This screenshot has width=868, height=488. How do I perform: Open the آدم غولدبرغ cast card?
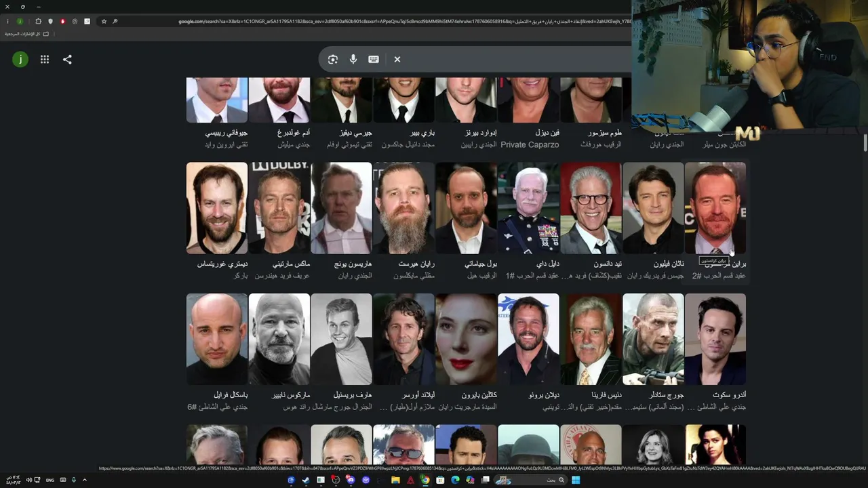(279, 113)
